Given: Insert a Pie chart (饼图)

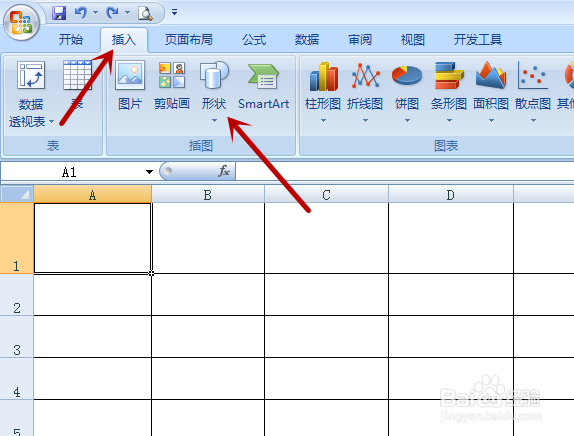Looking at the screenshot, I should point(407,92).
